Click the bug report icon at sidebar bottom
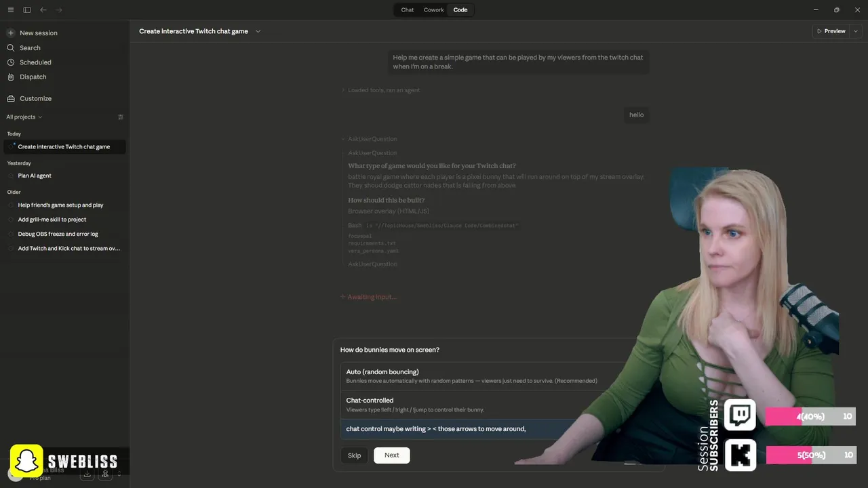The width and height of the screenshot is (868, 488). (105, 474)
